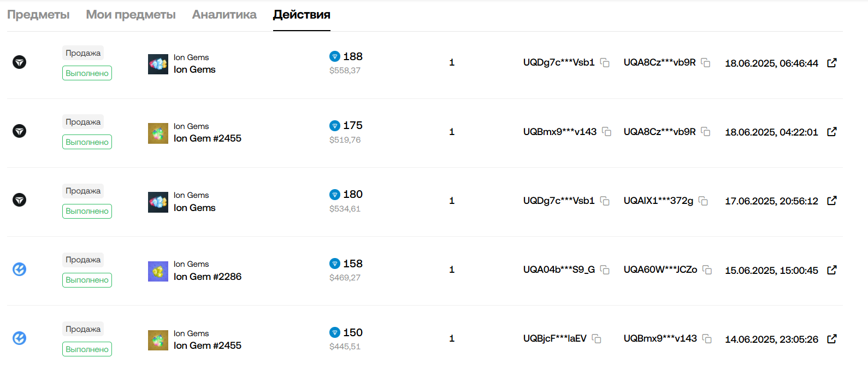This screenshot has width=868, height=369.
Task: Open the Мои предметы tab
Action: (x=131, y=15)
